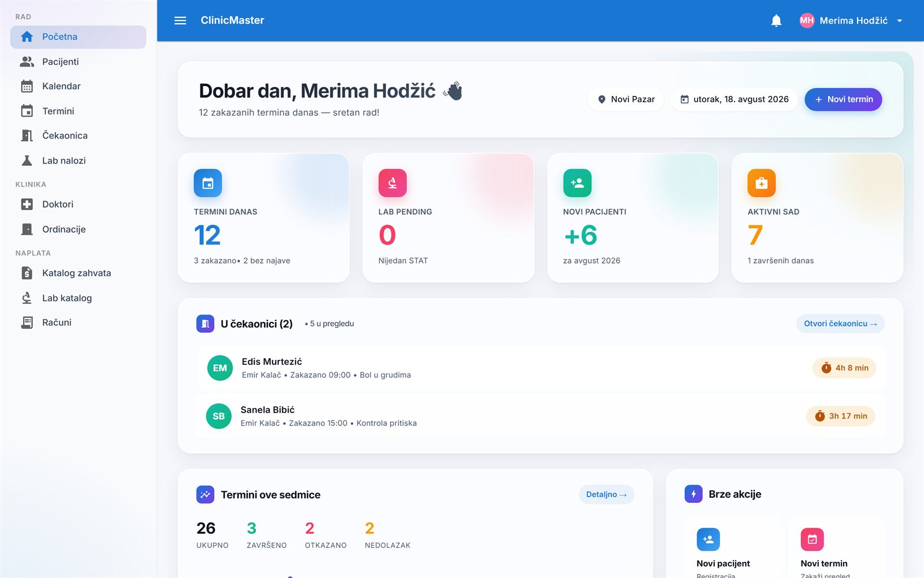Open Pacijenti in the sidebar

(x=78, y=62)
